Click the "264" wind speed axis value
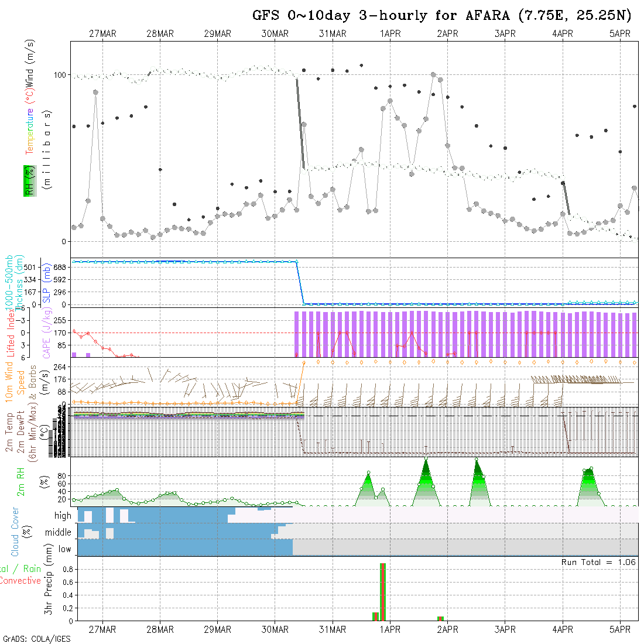 60,366
